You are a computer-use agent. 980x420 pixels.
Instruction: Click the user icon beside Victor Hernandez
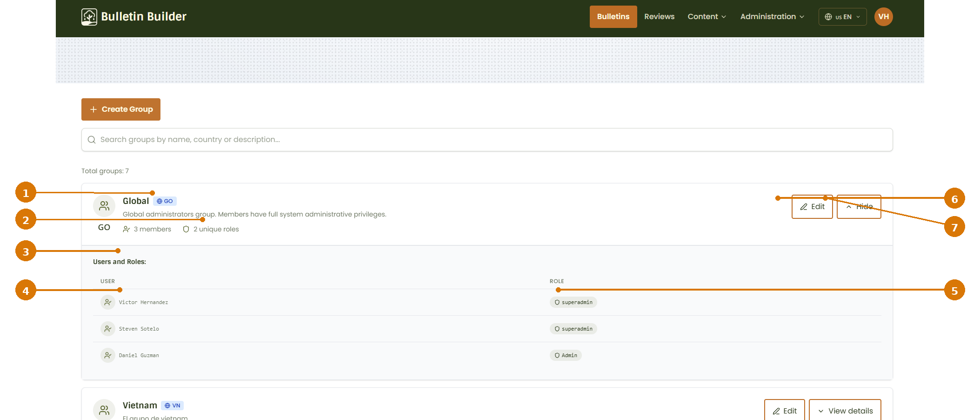[x=108, y=302]
